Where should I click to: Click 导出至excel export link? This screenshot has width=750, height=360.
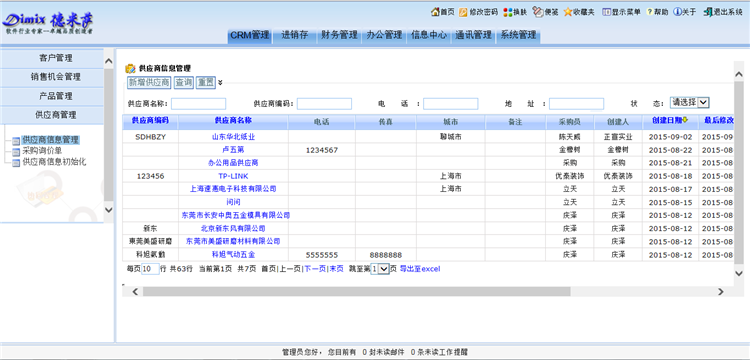coord(419,269)
